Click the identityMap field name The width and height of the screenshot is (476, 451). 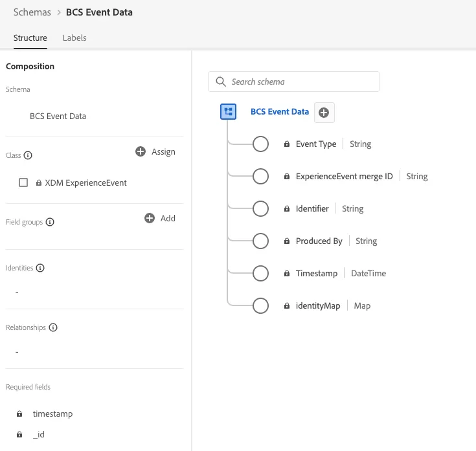click(x=318, y=305)
